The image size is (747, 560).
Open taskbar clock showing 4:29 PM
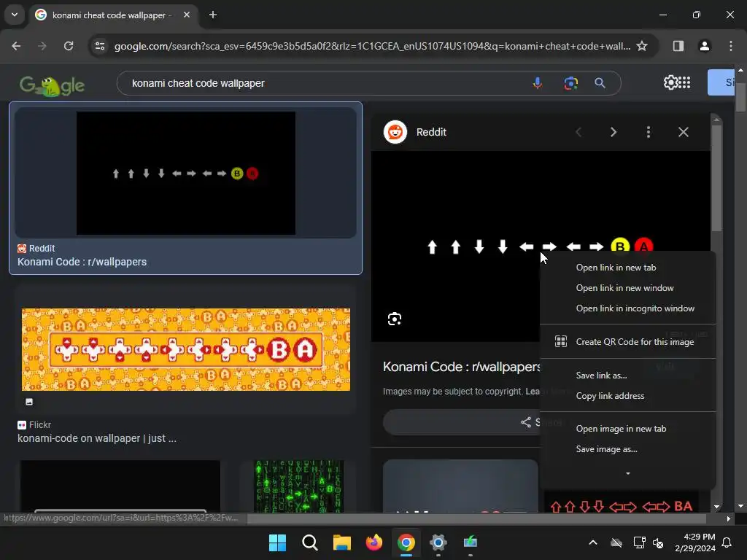coord(695,542)
